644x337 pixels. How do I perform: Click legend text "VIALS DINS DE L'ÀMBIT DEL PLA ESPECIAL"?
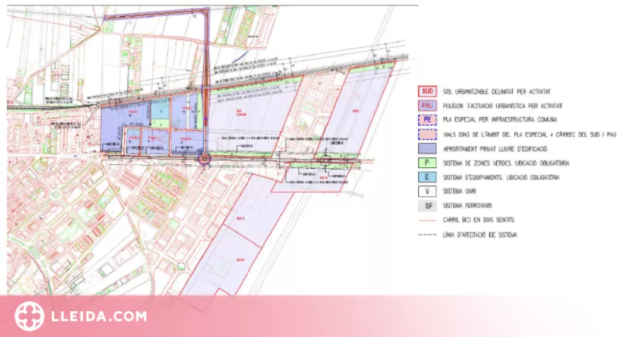pos(495,135)
